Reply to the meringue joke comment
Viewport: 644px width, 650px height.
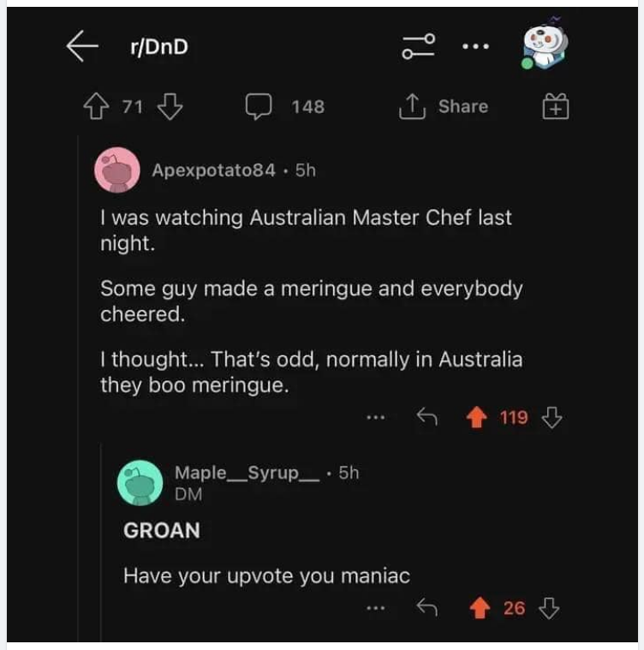click(426, 416)
